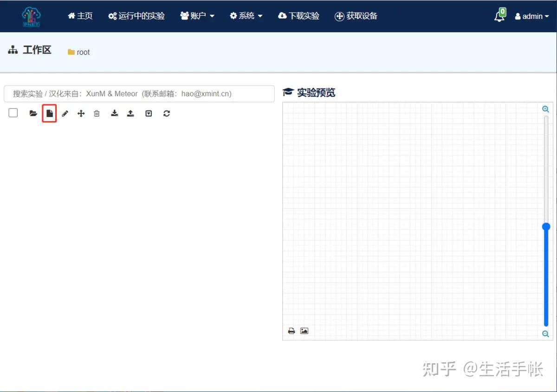Zoom out the lab preview

[x=546, y=334]
